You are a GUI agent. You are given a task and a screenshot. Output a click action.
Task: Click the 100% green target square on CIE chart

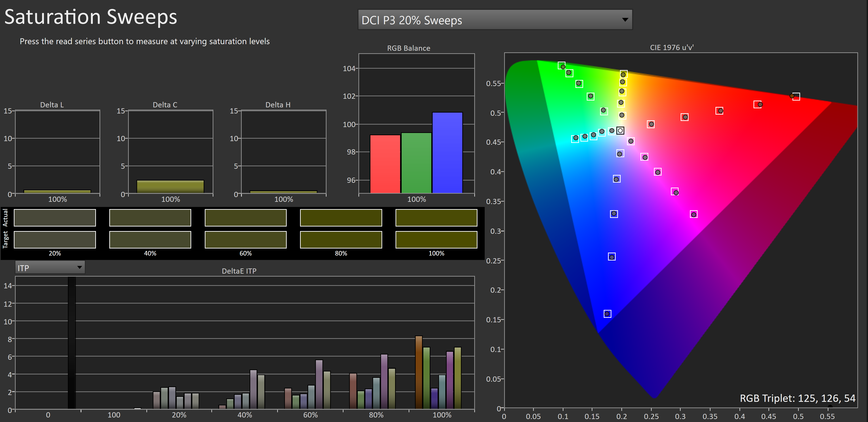561,65
